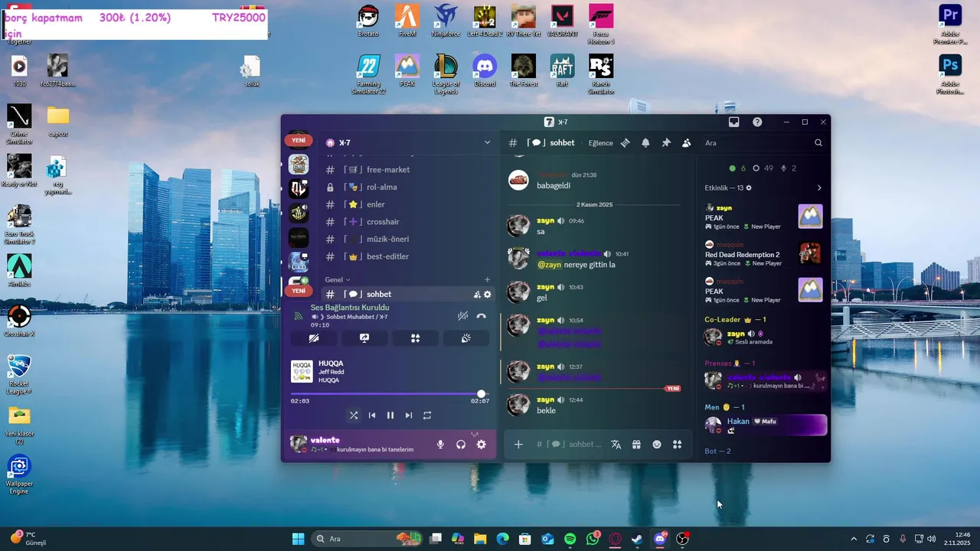Deafen with headphones icon in user panel
980x551 pixels.
coord(461,445)
